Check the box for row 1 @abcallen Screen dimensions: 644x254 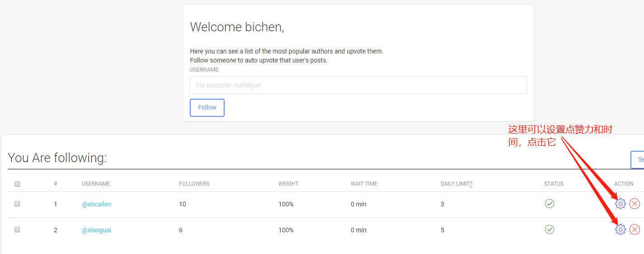click(x=17, y=204)
